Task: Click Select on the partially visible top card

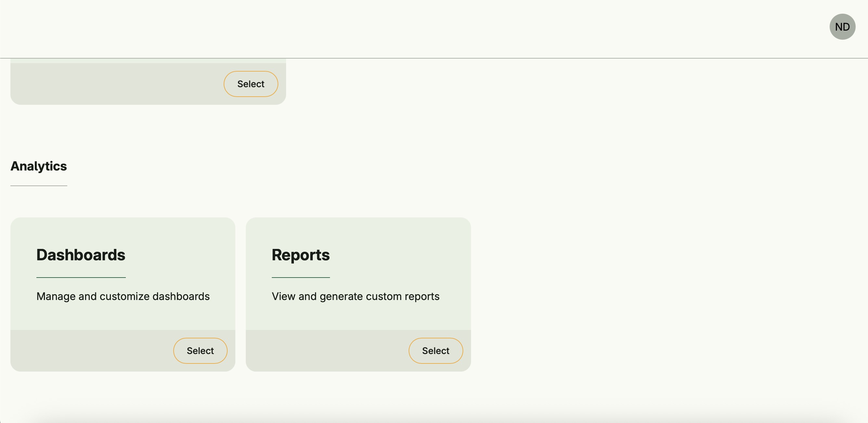Action: tap(251, 84)
